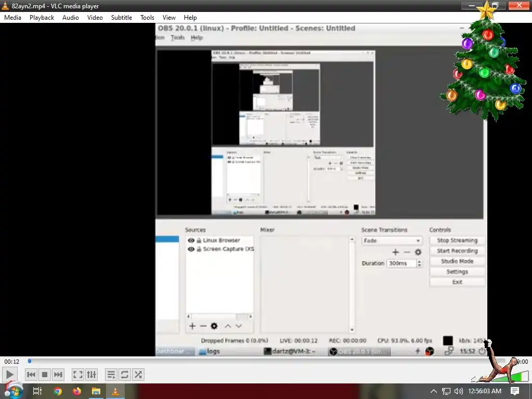Expand the hidden system tray icons chevron
Screen dimensions: 532x399
[434, 391]
